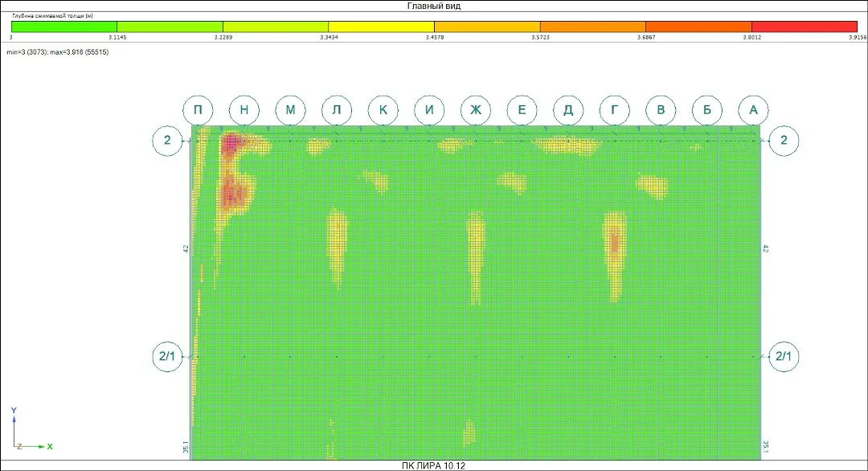Pick the legend segment between 3.6867 and 3.8012
The image size is (868, 471).
click(x=698, y=27)
